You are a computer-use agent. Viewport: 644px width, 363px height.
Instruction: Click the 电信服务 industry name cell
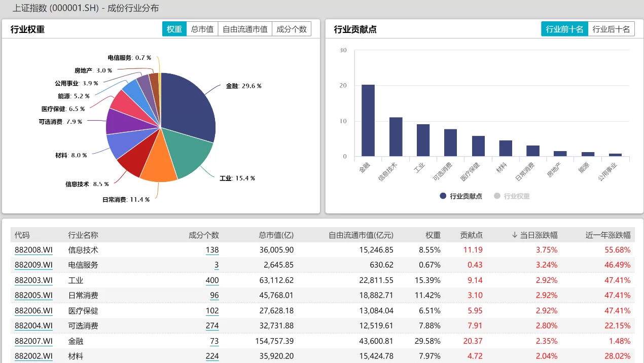point(83,265)
